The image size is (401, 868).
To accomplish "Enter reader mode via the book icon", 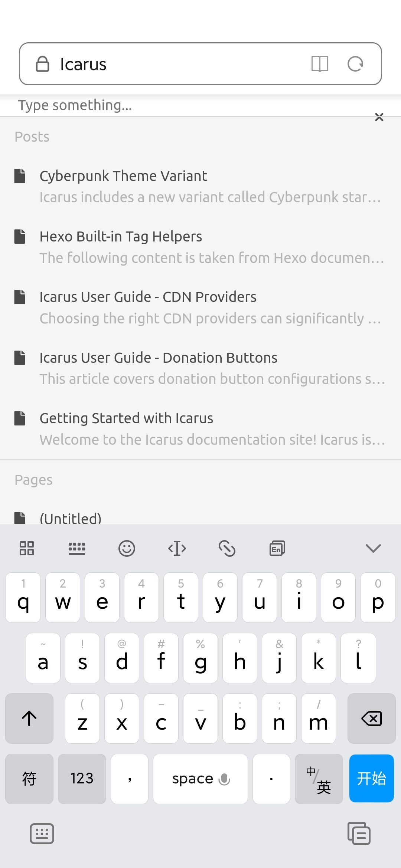I will 320,64.
